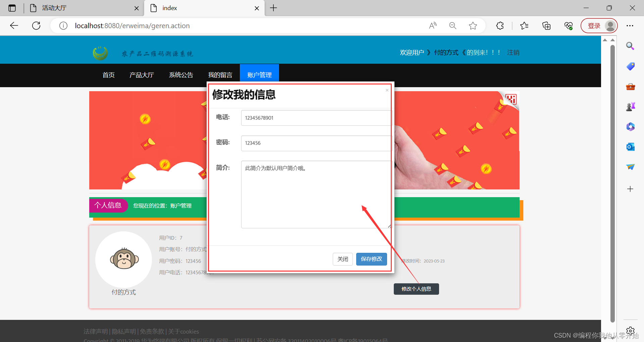Open sidebar search icon
644x342 pixels.
(x=630, y=46)
